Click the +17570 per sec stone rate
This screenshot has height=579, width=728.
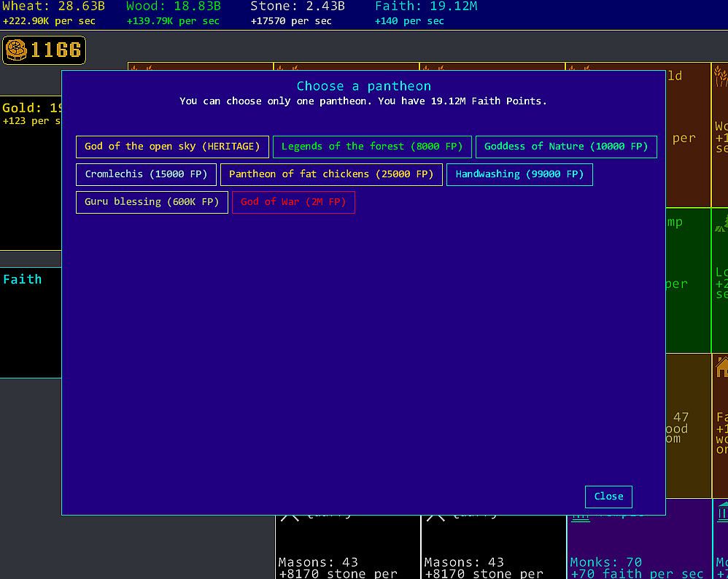coord(291,21)
